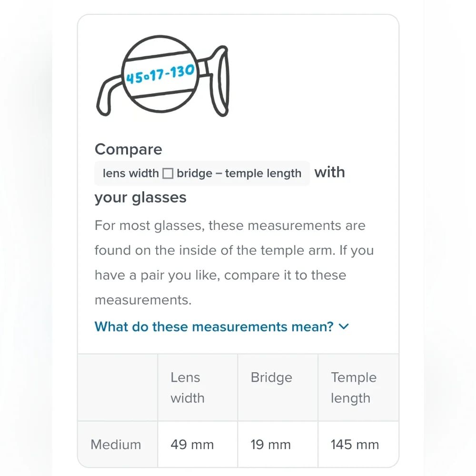Click the small square symbol after lens width
476x476 pixels.
coord(168,174)
